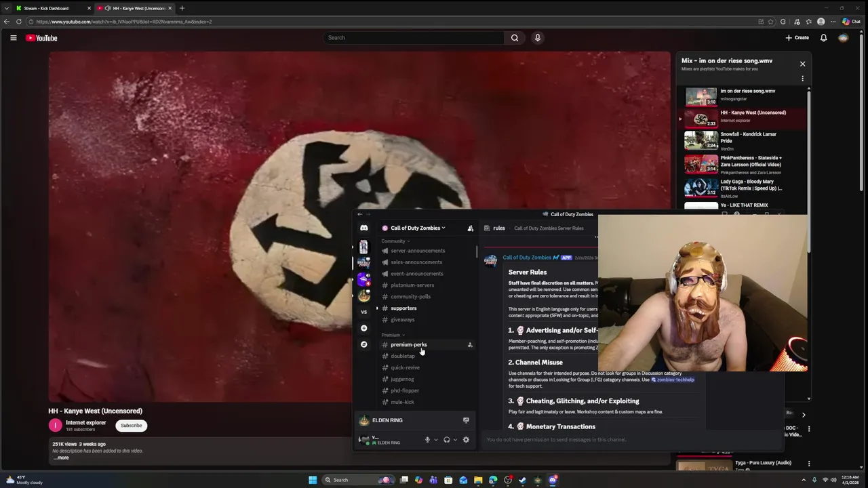Open the Windows Start button
868x488 pixels.
(x=313, y=480)
